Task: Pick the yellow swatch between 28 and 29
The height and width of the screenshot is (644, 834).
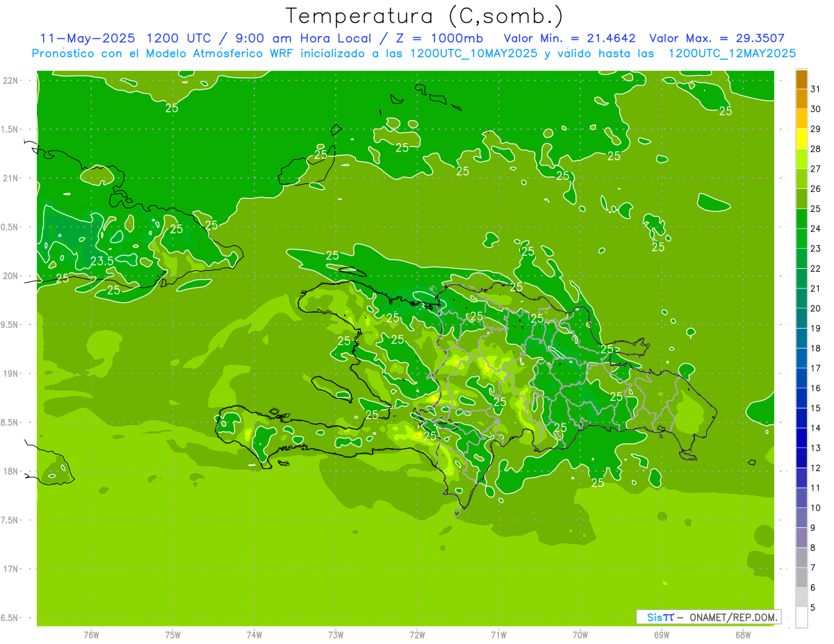Action: click(x=801, y=139)
